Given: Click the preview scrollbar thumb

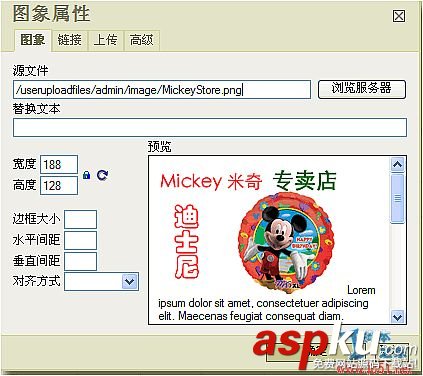Looking at the screenshot, I should click(397, 198).
